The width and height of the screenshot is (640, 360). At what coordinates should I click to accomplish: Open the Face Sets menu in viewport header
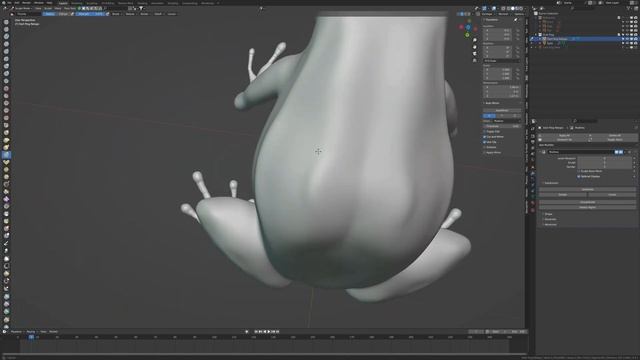pos(69,8)
